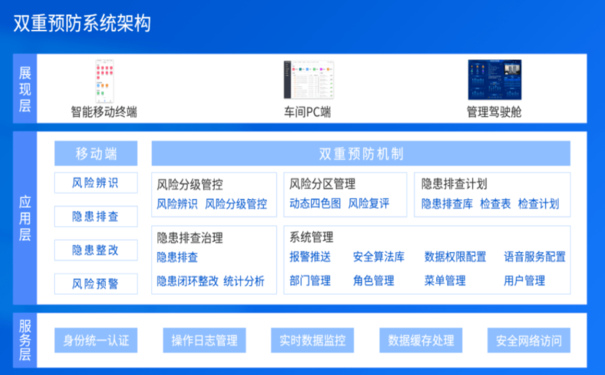
Task: Select the 智能移动终端 label
Action: (104, 112)
